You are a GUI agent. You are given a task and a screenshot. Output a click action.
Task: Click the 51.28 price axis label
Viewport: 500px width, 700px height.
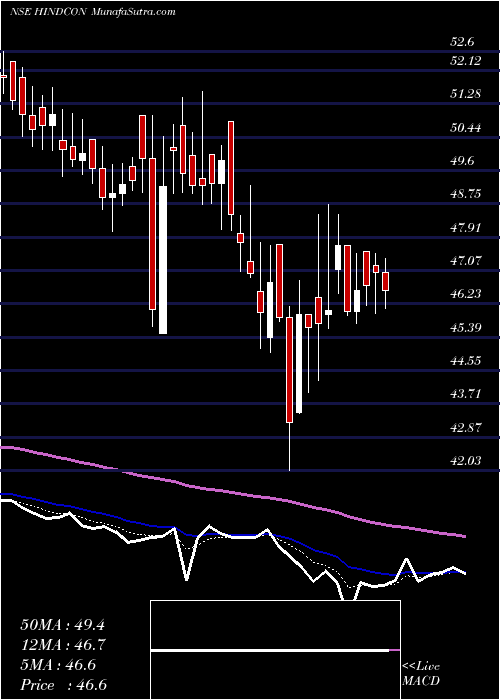[x=466, y=94]
